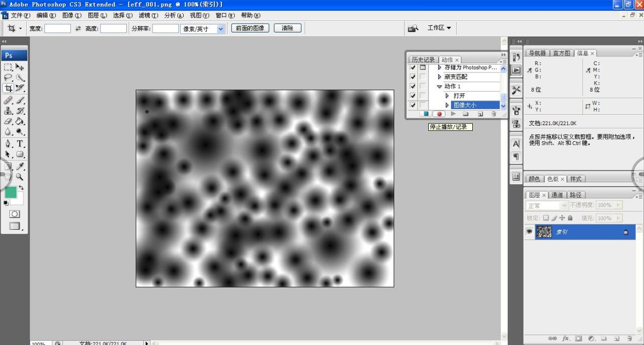Expand the 图像大小 step
This screenshot has width=644, height=345.
coord(447,105)
